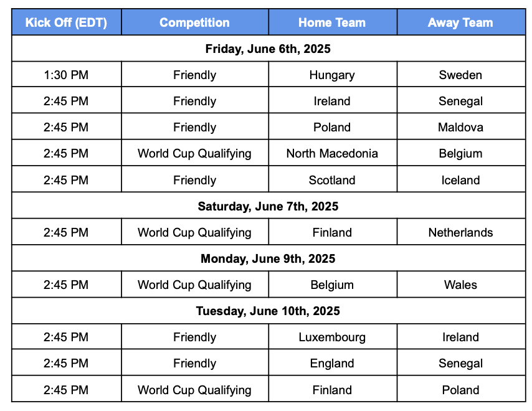Select the Maldova away team cell
This screenshot has width=532, height=411.
[x=461, y=127]
